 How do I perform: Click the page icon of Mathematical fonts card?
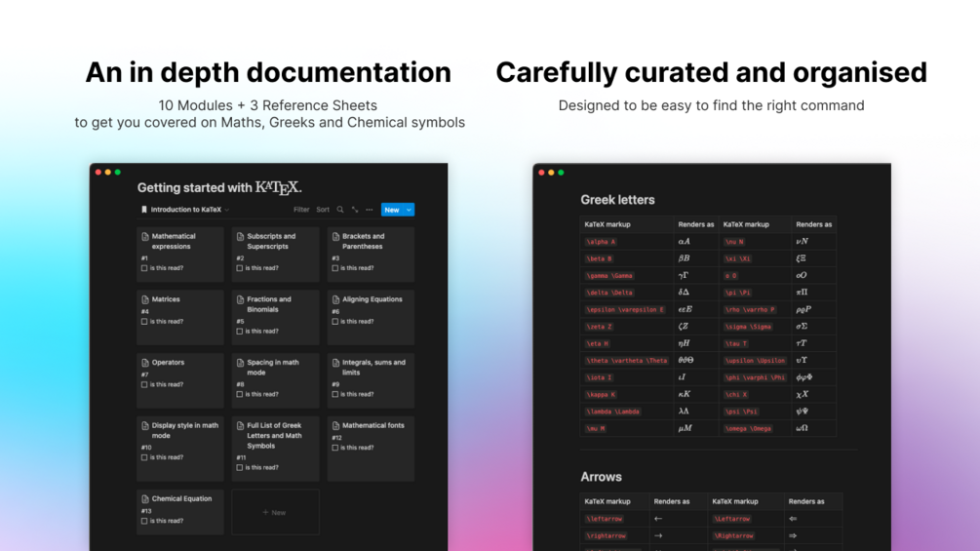pos(335,426)
